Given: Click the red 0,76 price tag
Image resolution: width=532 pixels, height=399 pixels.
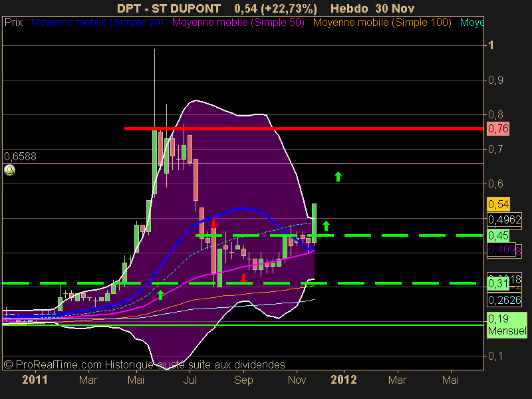Looking at the screenshot, I should pyautogui.click(x=498, y=128).
